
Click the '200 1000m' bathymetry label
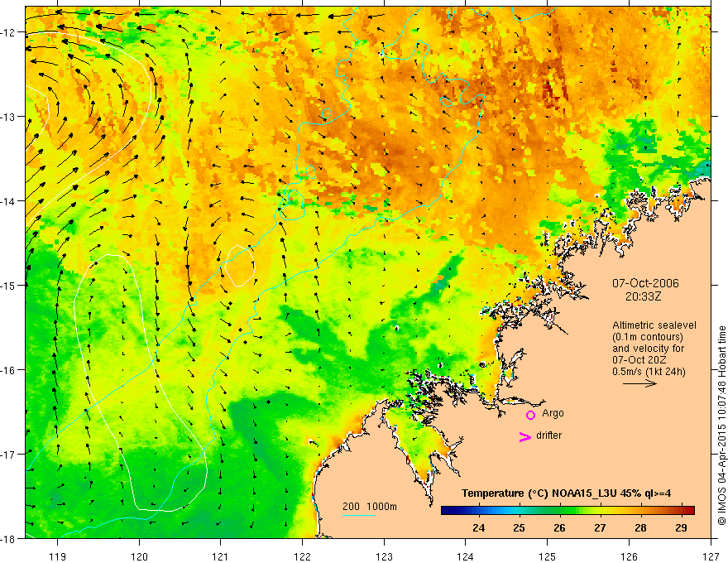pos(370,507)
